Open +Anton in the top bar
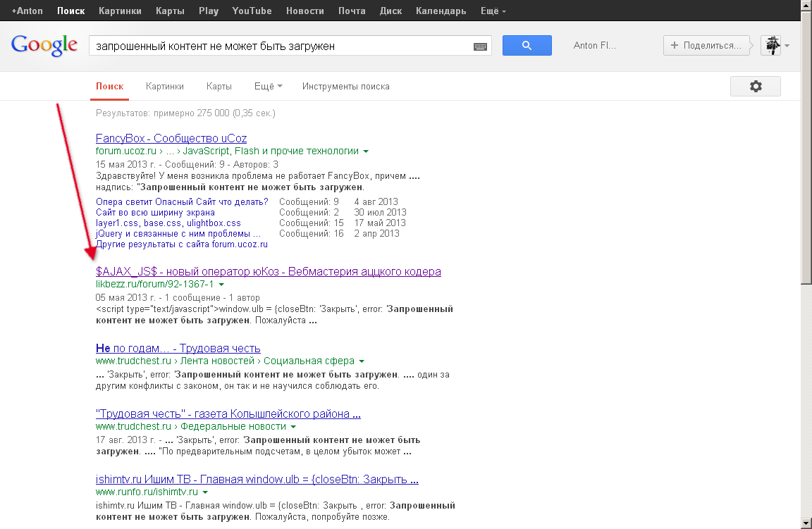Screen dimensions: 812x529 (x=27, y=11)
